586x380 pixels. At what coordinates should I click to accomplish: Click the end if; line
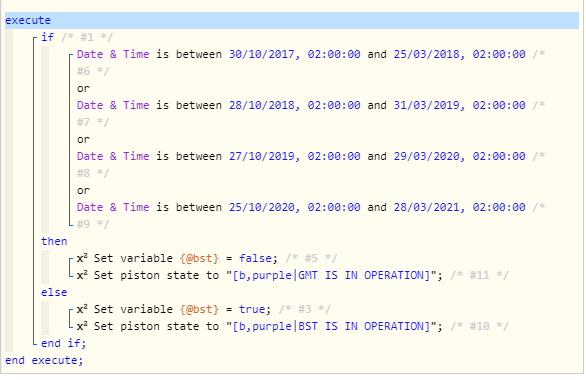point(64,343)
